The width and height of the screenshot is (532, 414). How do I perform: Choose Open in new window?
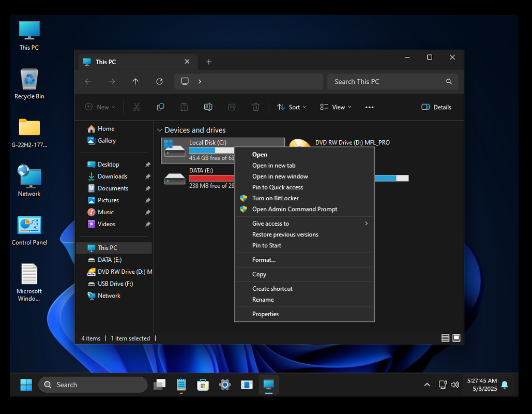(305, 176)
